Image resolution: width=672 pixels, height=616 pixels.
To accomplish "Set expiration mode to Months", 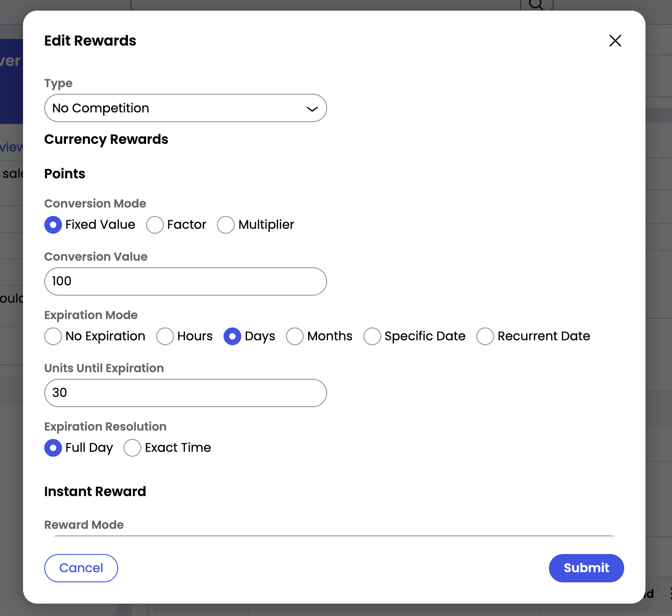I will click(295, 336).
